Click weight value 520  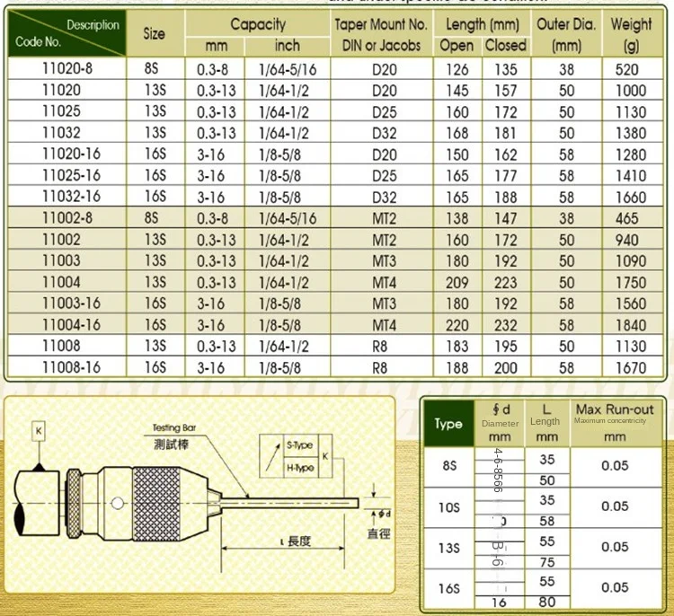626,69
